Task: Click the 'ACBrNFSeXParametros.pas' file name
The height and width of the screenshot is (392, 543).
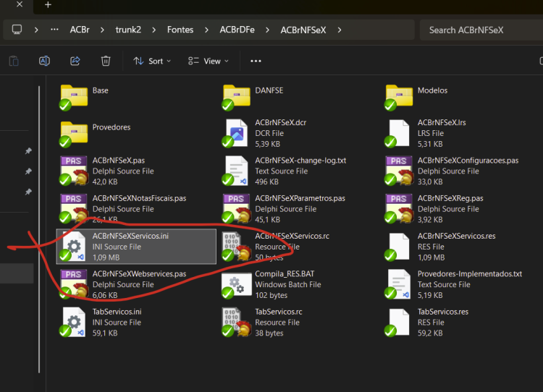Action: [300, 198]
